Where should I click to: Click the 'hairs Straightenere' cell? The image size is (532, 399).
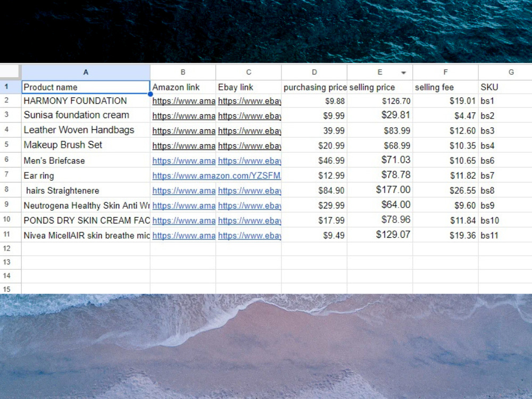coord(86,190)
